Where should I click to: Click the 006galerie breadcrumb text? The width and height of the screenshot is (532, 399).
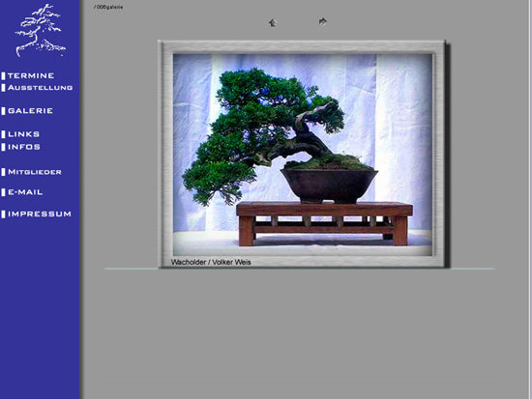tap(109, 7)
